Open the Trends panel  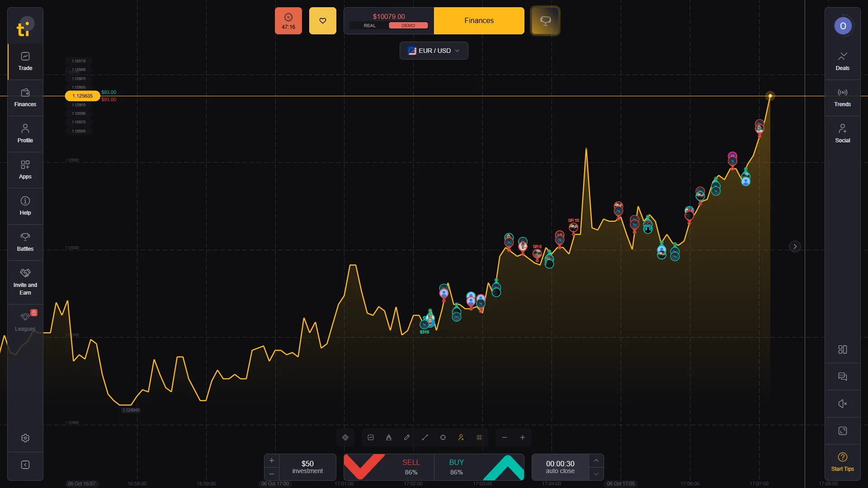point(843,98)
